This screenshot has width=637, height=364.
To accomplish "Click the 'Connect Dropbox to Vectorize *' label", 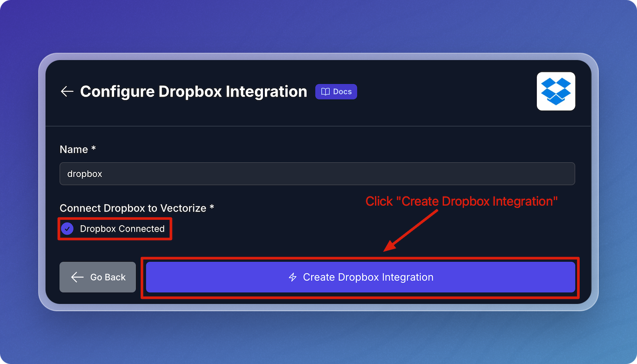I will pos(137,208).
